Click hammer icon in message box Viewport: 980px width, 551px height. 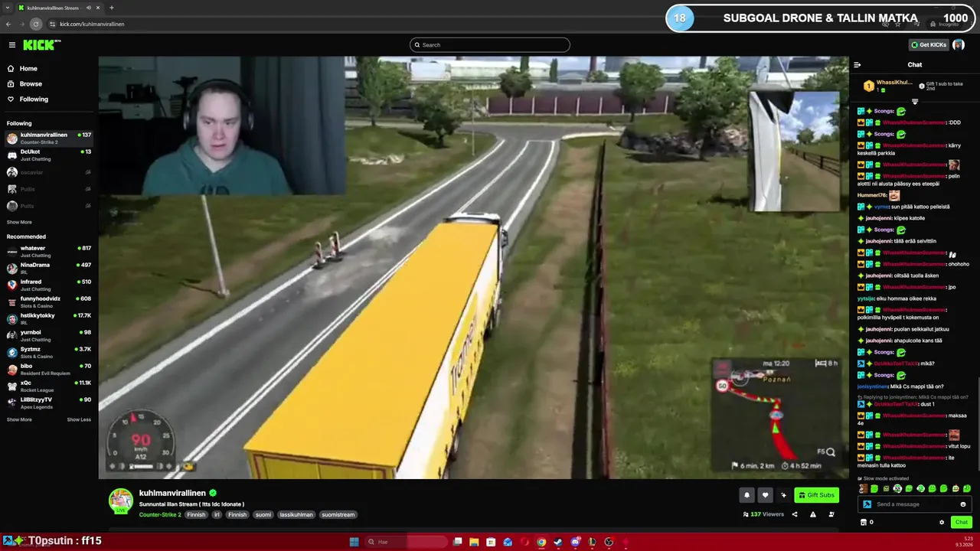[x=867, y=504]
